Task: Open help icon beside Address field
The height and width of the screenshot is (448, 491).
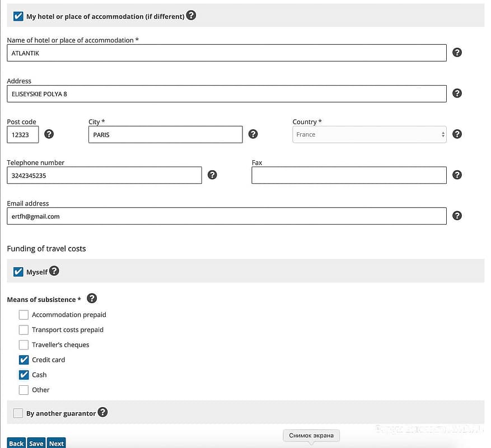Action: tap(457, 94)
